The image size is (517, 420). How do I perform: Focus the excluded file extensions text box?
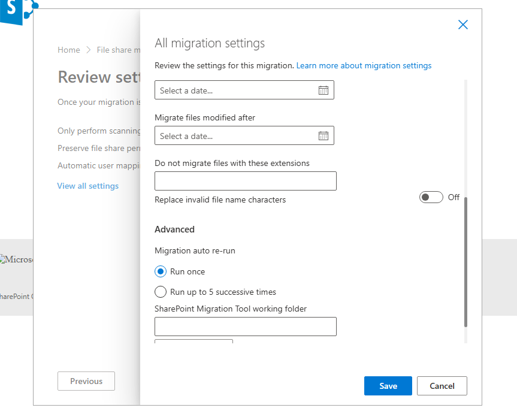pos(245,181)
